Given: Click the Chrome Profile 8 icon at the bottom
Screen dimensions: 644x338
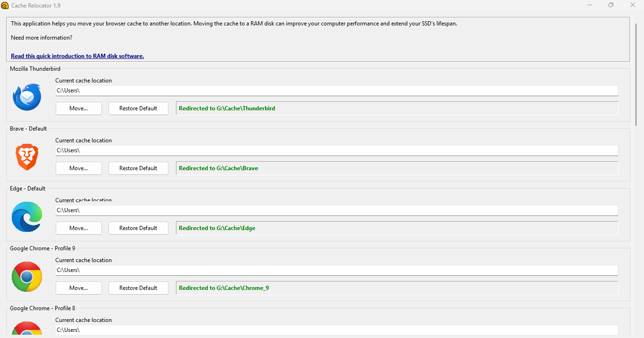Looking at the screenshot, I should [x=27, y=328].
